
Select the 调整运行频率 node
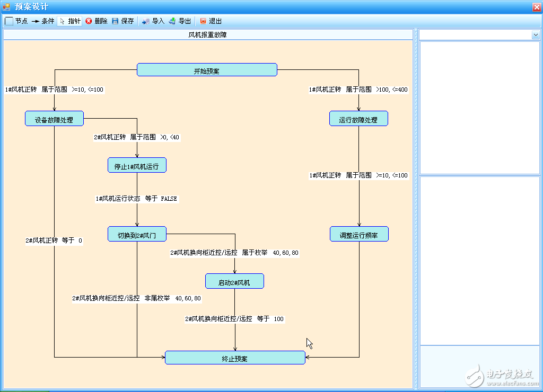click(x=358, y=234)
